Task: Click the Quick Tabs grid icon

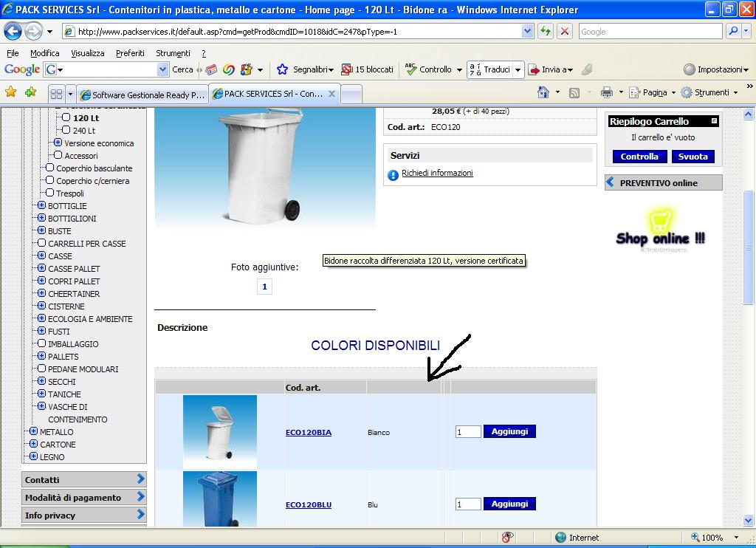Action: (56, 94)
